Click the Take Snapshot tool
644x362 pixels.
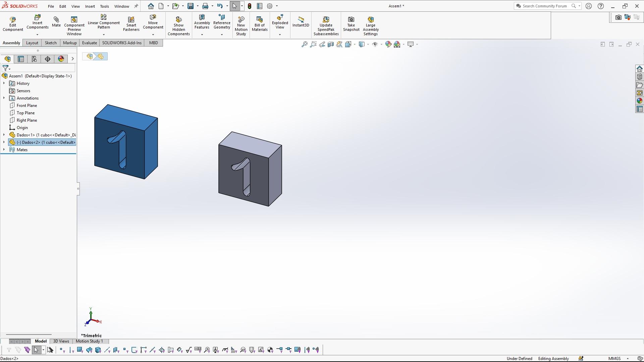(351, 23)
